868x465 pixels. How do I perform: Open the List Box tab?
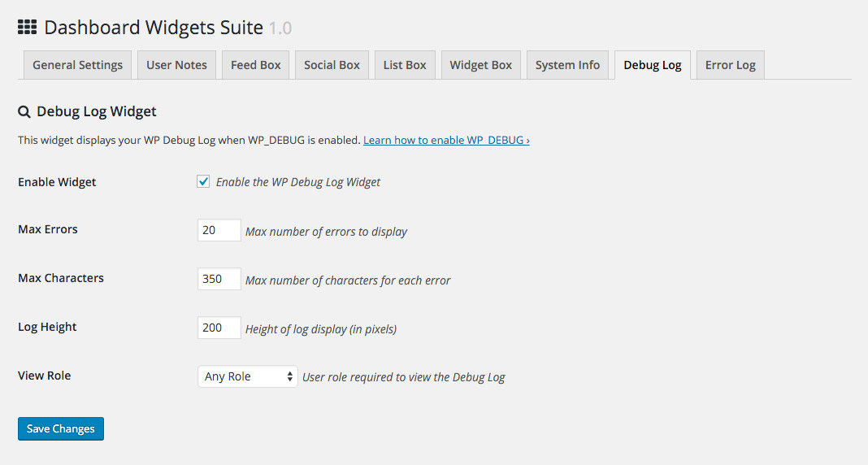point(406,65)
